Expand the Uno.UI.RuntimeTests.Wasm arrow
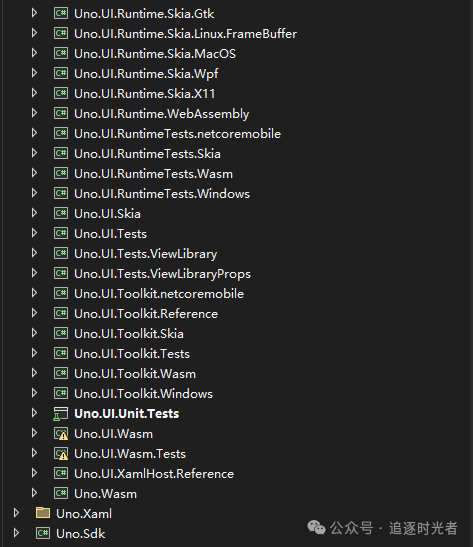473x547 pixels. click(34, 173)
